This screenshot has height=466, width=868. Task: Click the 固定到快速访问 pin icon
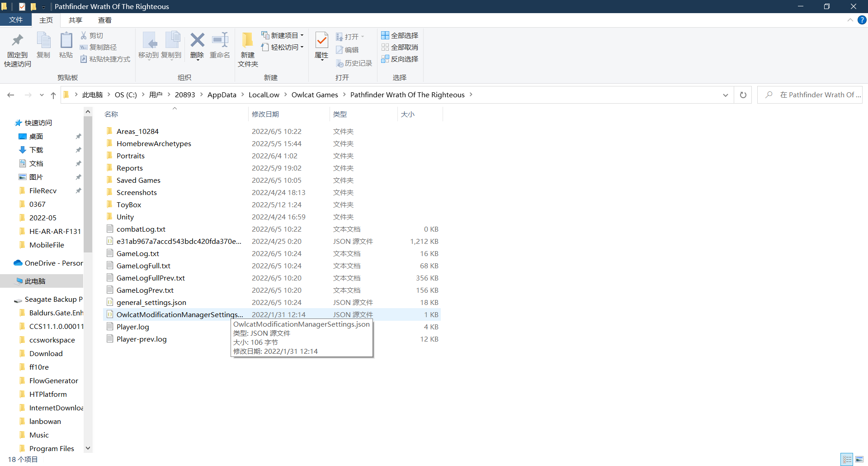click(18, 40)
